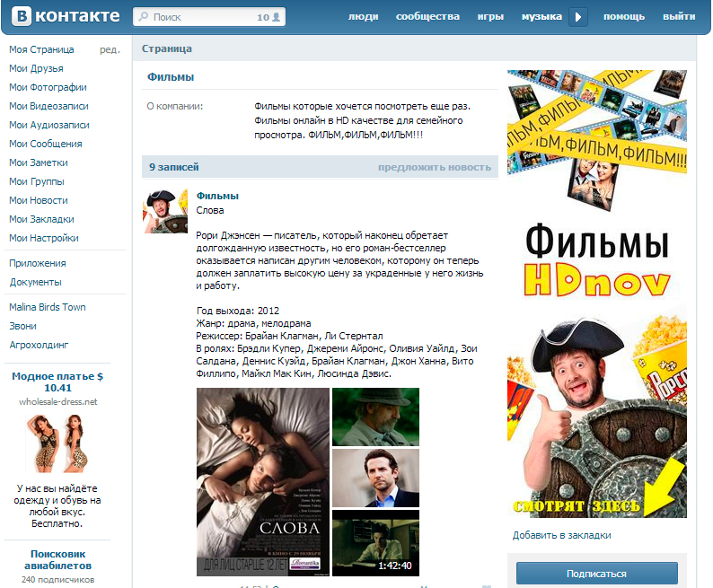Go to Моя Страница
Viewport: 713px width, 588px height.
pyautogui.click(x=41, y=49)
